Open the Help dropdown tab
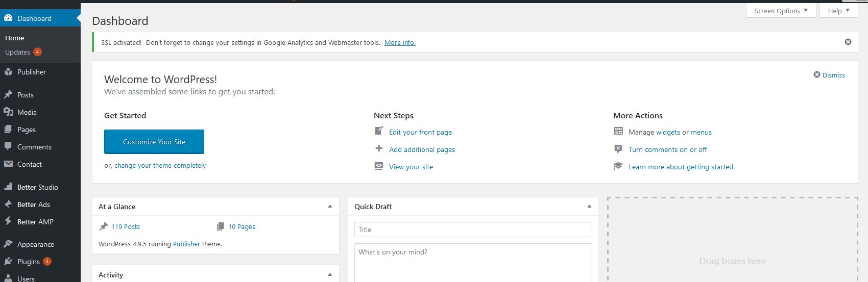The height and width of the screenshot is (282, 868). click(x=838, y=11)
